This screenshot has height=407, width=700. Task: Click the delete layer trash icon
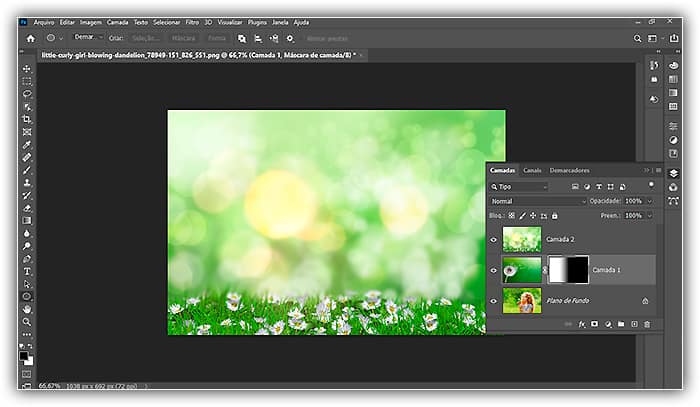click(646, 324)
